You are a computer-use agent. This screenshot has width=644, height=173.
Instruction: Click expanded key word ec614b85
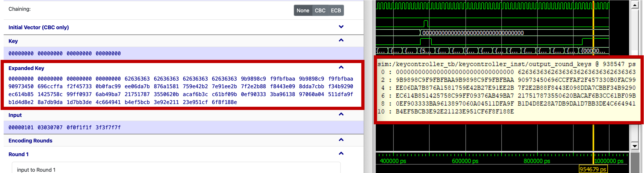(x=21, y=94)
